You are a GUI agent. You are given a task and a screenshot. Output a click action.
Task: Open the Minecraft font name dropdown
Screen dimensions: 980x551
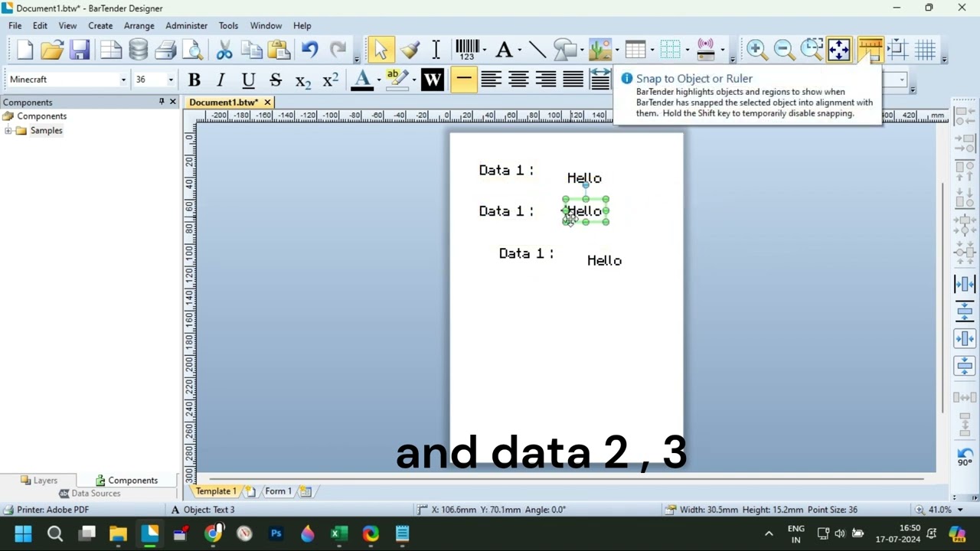122,80
